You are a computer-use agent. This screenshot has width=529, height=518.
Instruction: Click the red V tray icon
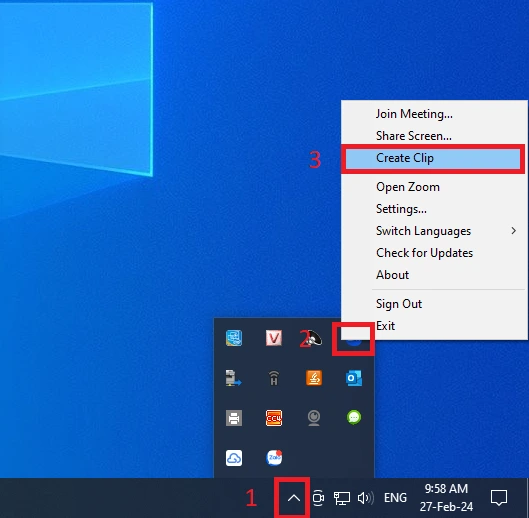274,338
